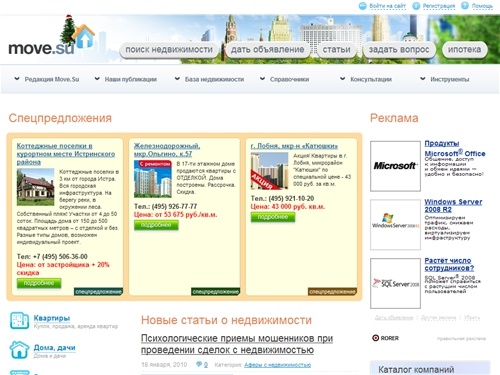Open Железнодорожный, мкр.Ольгино, к.57 listing
The image size is (500, 375).
(x=167, y=150)
